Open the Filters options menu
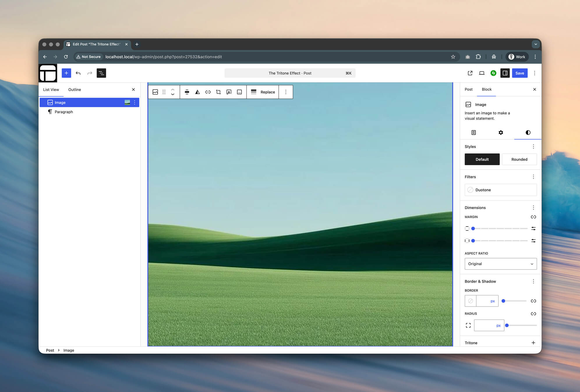The width and height of the screenshot is (580, 392). pyautogui.click(x=533, y=177)
